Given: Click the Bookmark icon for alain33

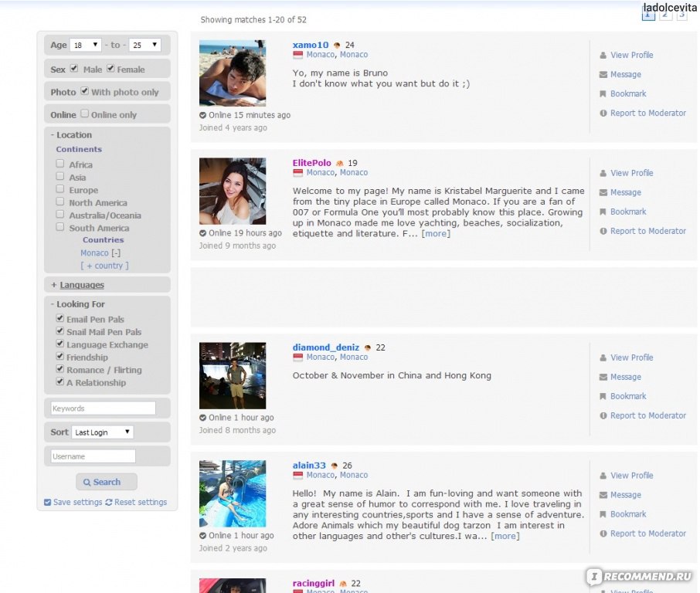Looking at the screenshot, I should pyautogui.click(x=603, y=514).
